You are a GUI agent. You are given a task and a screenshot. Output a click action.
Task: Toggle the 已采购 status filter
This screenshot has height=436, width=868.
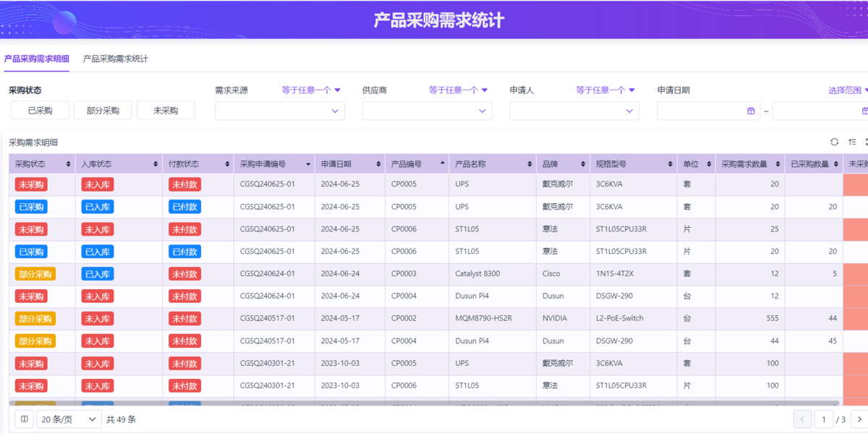pos(40,111)
